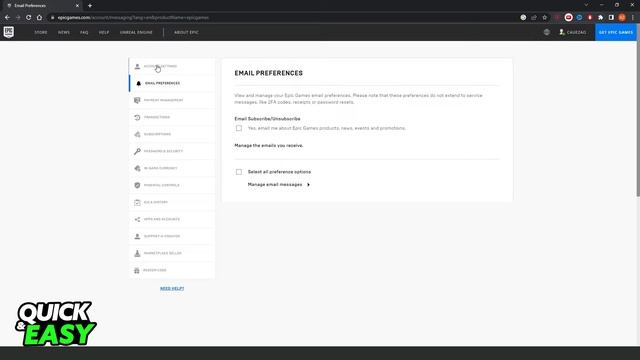
Task: Click the 'Email Subscribe/Unsubscribe' label
Action: tap(267, 119)
